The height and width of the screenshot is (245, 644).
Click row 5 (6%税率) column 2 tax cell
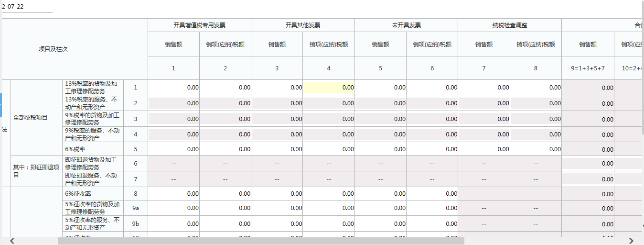click(225, 149)
